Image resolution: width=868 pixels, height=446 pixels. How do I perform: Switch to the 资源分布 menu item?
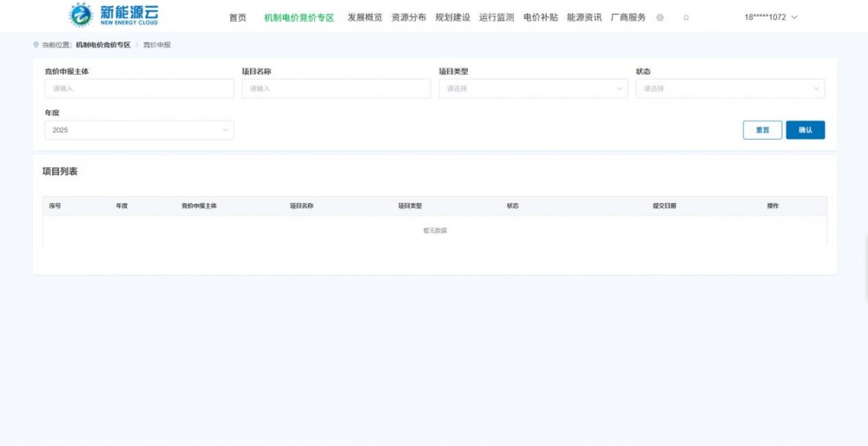click(x=409, y=17)
